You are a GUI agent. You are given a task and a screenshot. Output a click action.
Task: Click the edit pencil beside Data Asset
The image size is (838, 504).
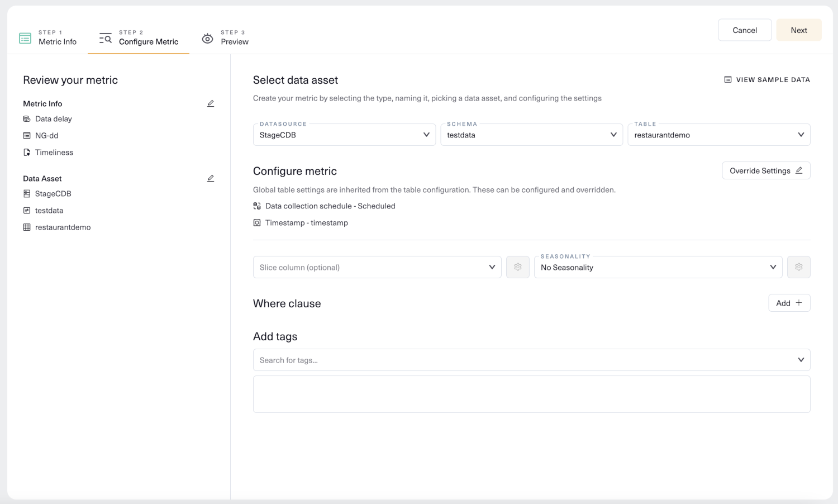[x=211, y=178]
